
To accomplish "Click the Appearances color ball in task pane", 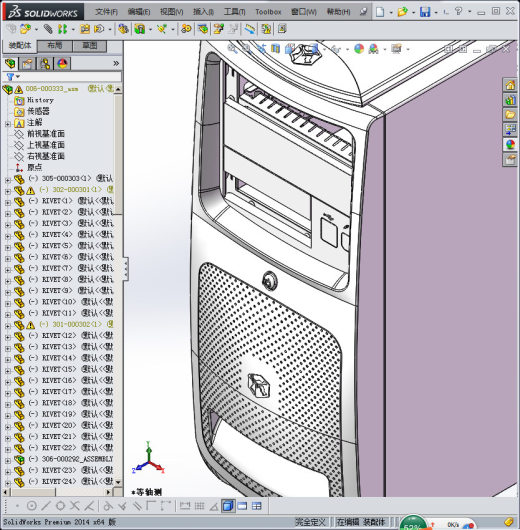I will (x=510, y=144).
